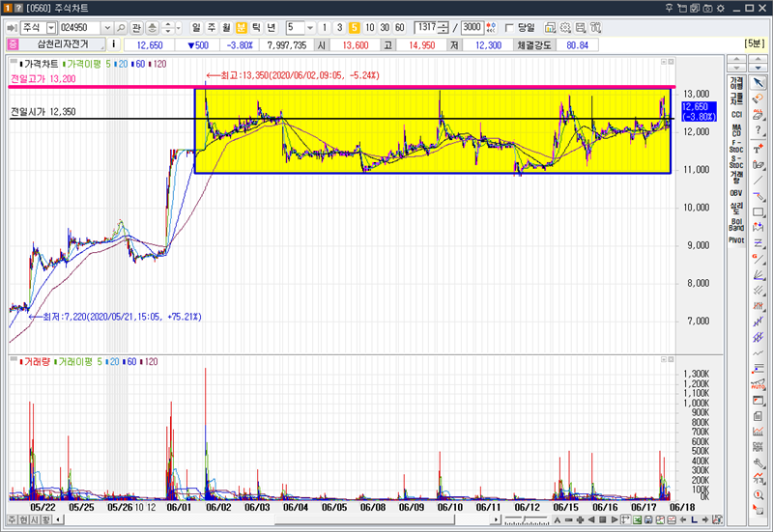Image resolution: width=773 pixels, height=532 pixels.
Task: Click the pin icon in title bar
Action: pyautogui.click(x=669, y=8)
